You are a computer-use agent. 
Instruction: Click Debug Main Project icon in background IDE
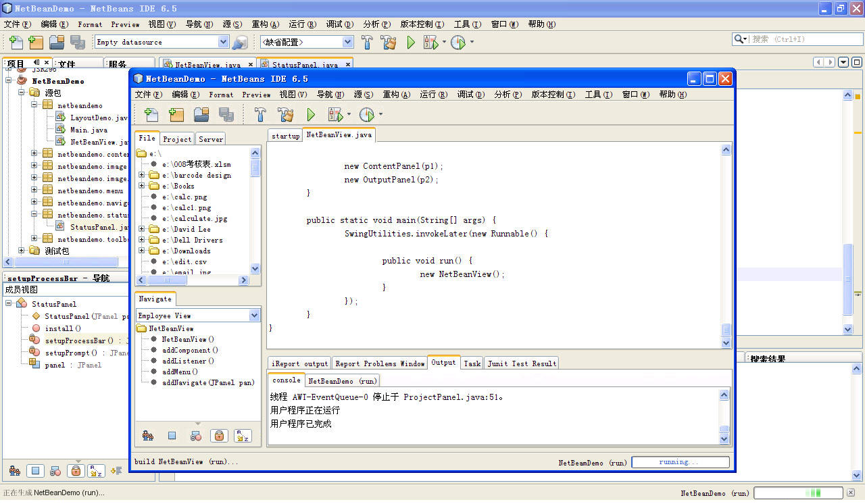431,42
